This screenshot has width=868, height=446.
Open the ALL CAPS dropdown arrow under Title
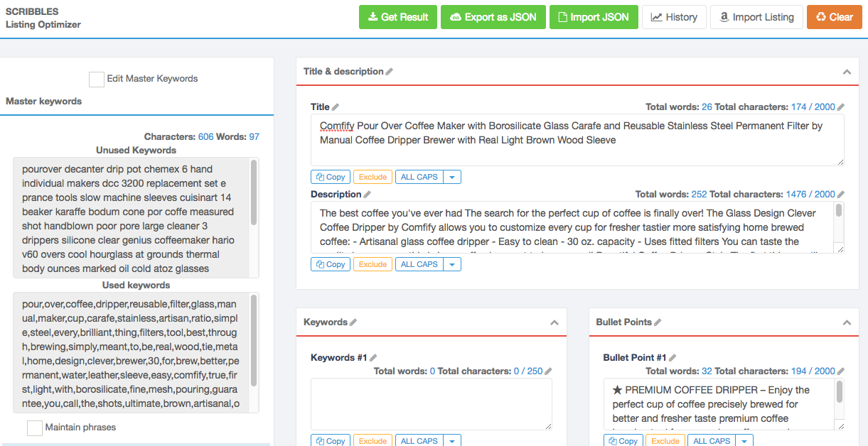click(x=452, y=177)
